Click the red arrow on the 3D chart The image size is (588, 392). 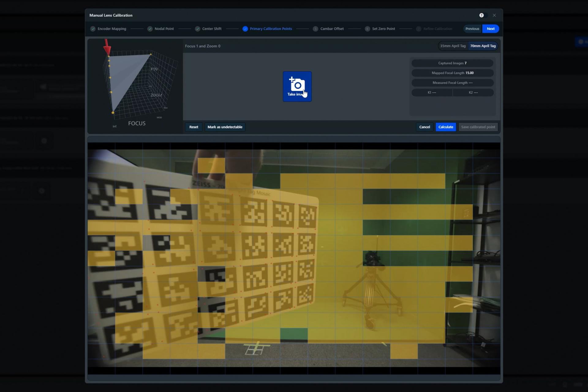tap(107, 47)
